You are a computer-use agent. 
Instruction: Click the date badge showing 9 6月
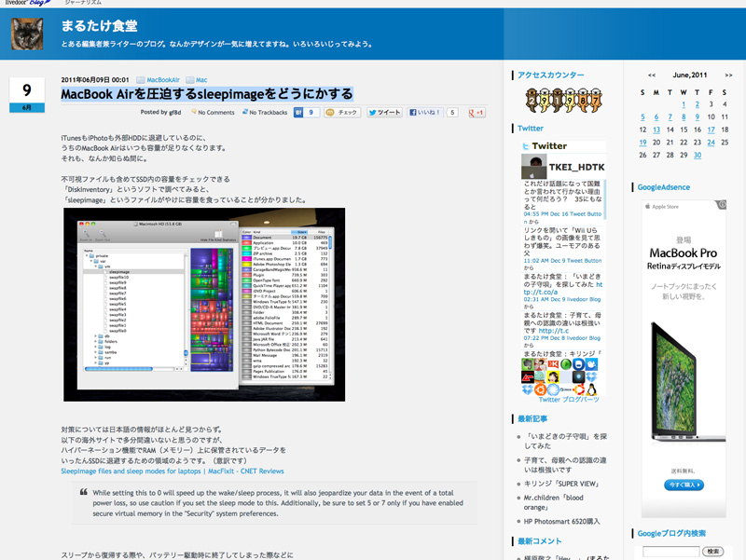[x=27, y=95]
